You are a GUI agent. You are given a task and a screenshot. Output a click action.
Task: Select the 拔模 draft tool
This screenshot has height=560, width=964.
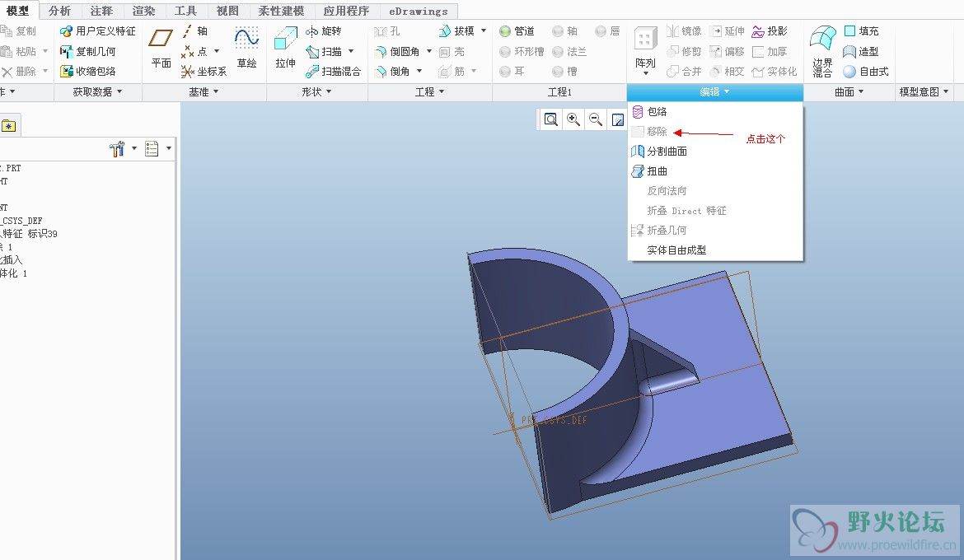pos(456,30)
